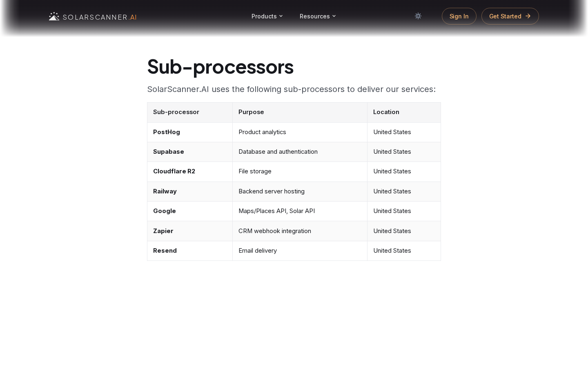Click United States in the Railway row

[404, 192]
